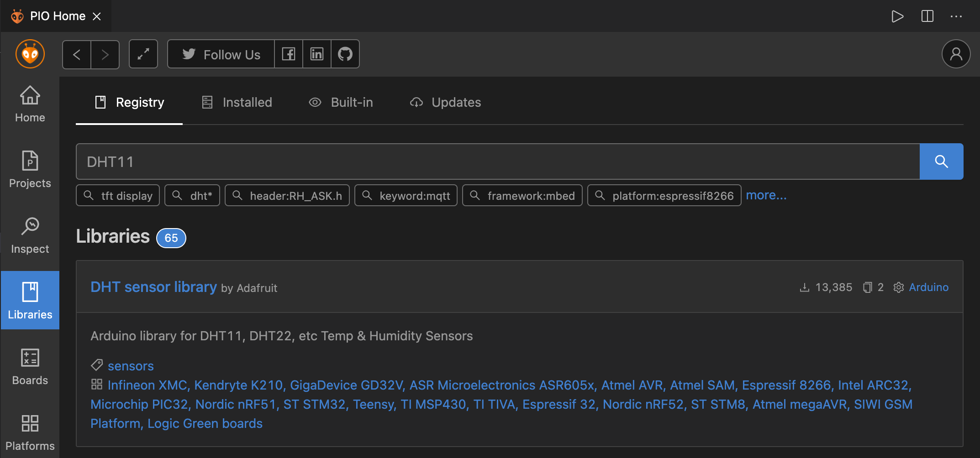Apply the 'header:RH_ASK.h' search suggestion
This screenshot has width=980, height=458.
pos(287,195)
